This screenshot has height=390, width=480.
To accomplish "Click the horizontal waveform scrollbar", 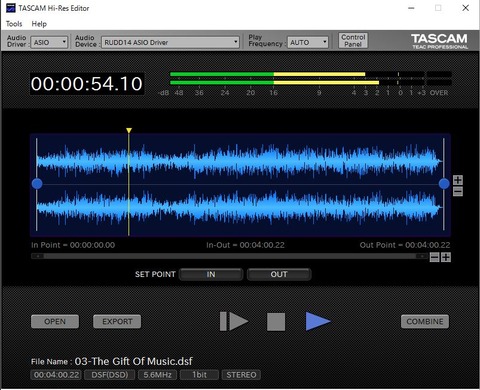I will [229, 256].
